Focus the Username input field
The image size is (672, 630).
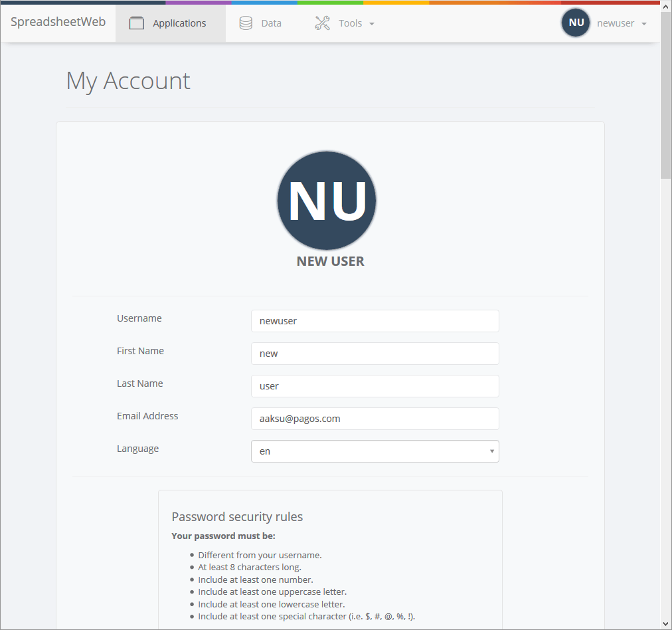pos(375,321)
